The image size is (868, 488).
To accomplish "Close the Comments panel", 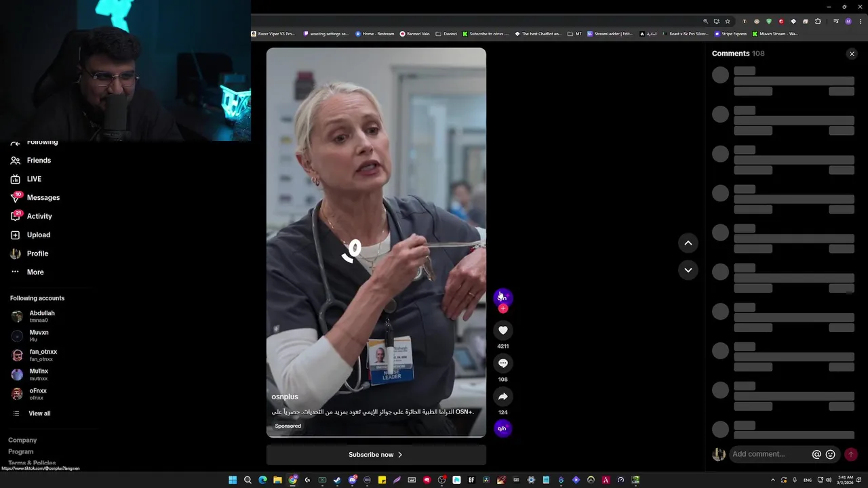I will [x=852, y=54].
